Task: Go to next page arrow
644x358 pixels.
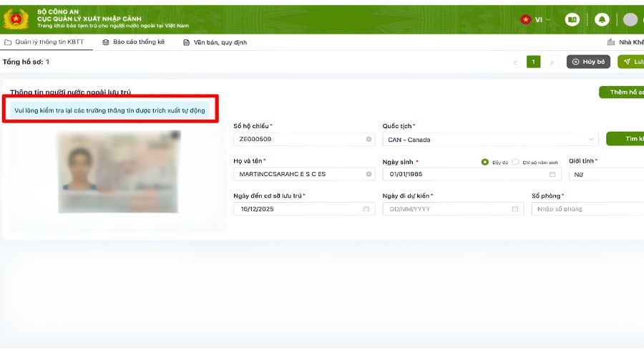Action: (x=552, y=62)
